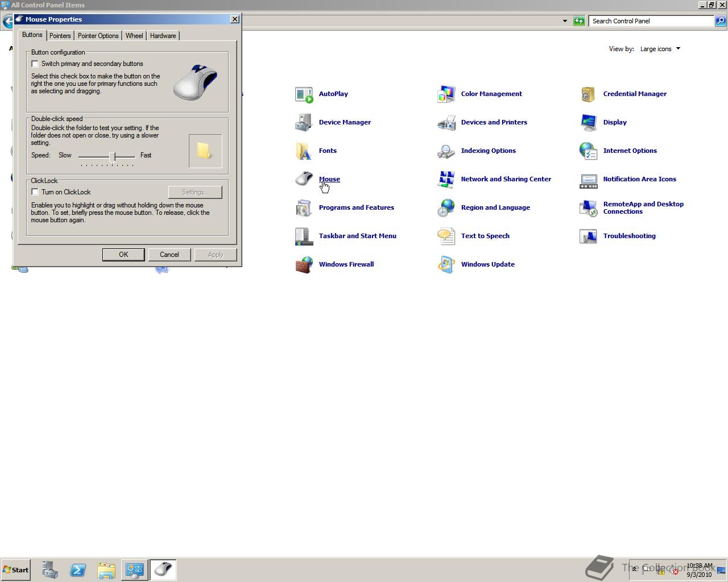The height and width of the screenshot is (582, 728).
Task: Expand the address bar history dropdown arrow
Action: click(565, 21)
